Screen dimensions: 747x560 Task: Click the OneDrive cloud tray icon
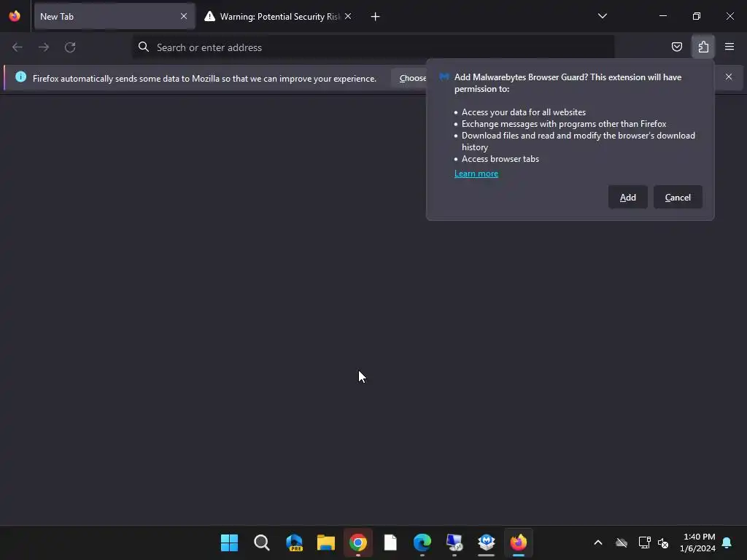pyautogui.click(x=622, y=542)
